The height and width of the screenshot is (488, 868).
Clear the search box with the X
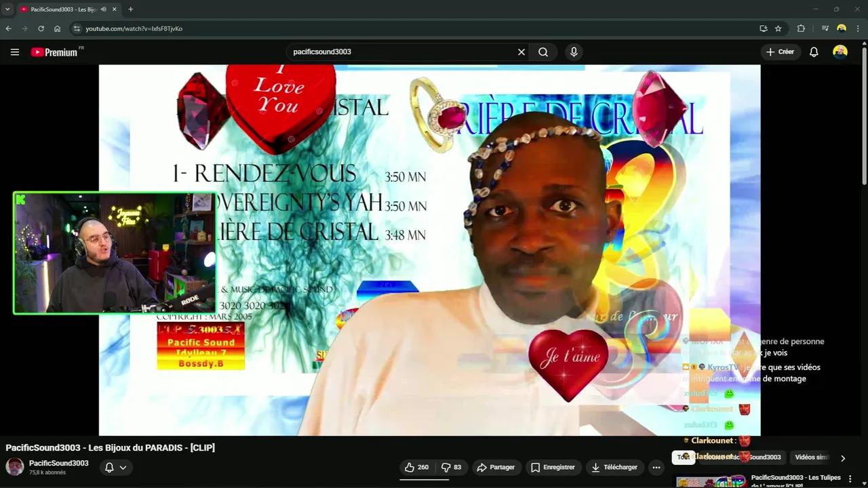(521, 52)
